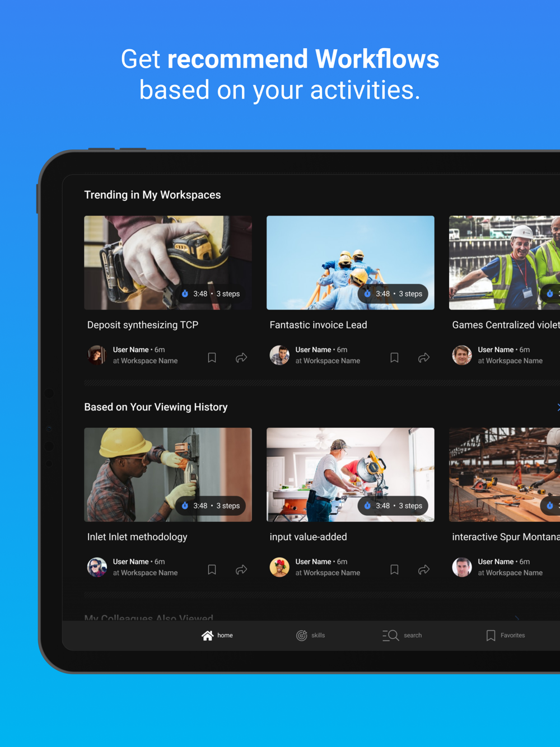Image resolution: width=560 pixels, height=747 pixels.
Task: Tap timer icon on input value-added thumbnail
Action: tap(367, 506)
